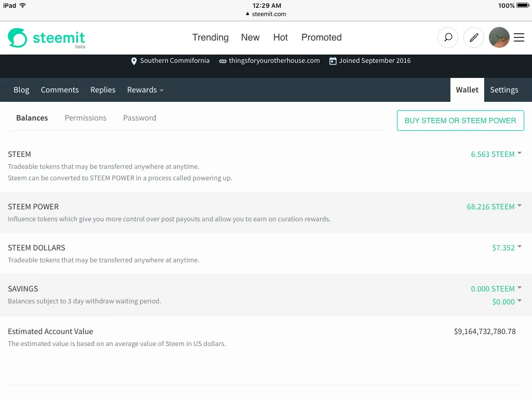This screenshot has width=532, height=399.
Task: Click the Joined September 2016 text
Action: point(375,61)
